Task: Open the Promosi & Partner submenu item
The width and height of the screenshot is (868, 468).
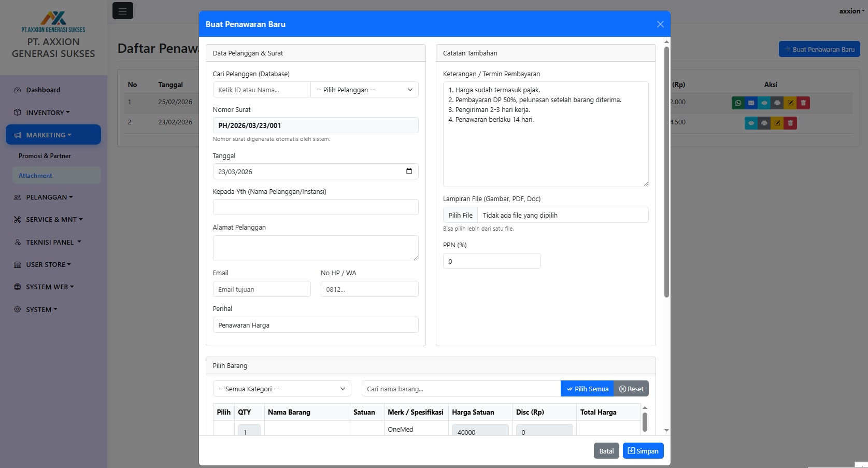Action: tap(56, 155)
